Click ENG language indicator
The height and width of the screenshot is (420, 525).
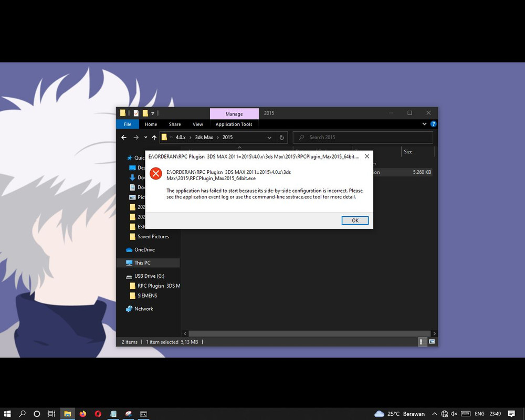(479, 414)
